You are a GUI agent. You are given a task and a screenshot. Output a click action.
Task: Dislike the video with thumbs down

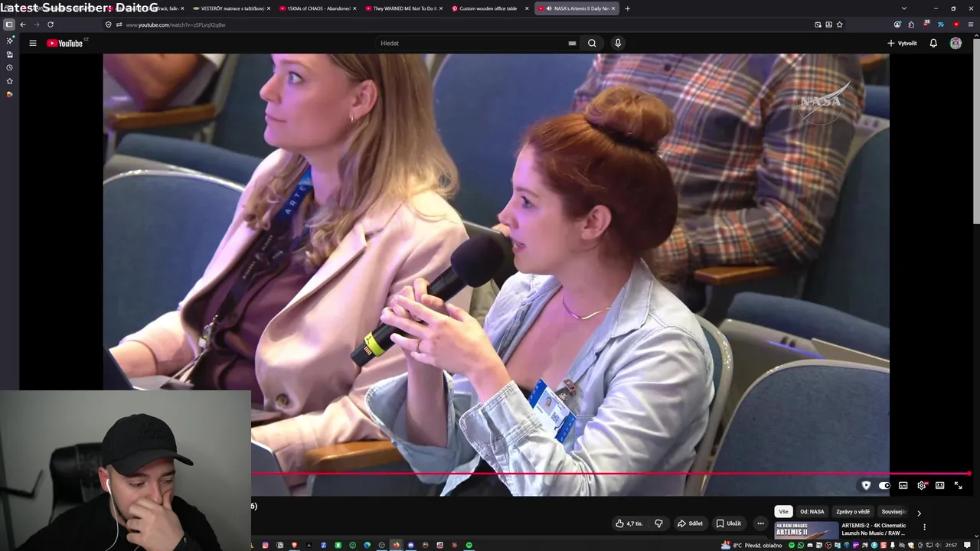click(x=658, y=523)
